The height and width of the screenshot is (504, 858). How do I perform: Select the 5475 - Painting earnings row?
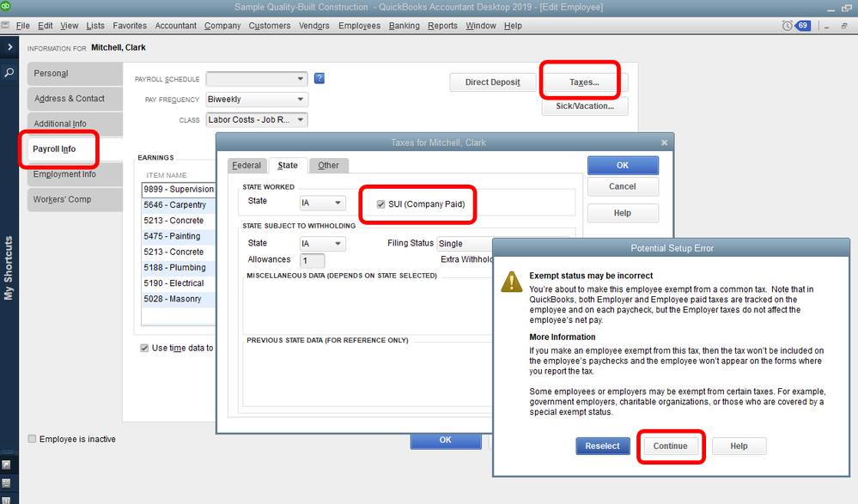coord(179,236)
